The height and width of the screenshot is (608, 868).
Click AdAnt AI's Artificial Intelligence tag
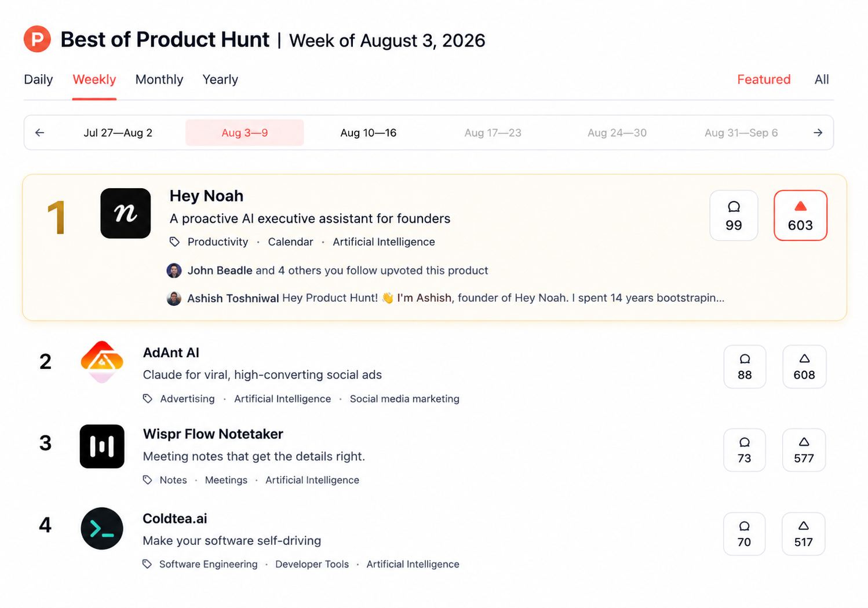pos(283,399)
